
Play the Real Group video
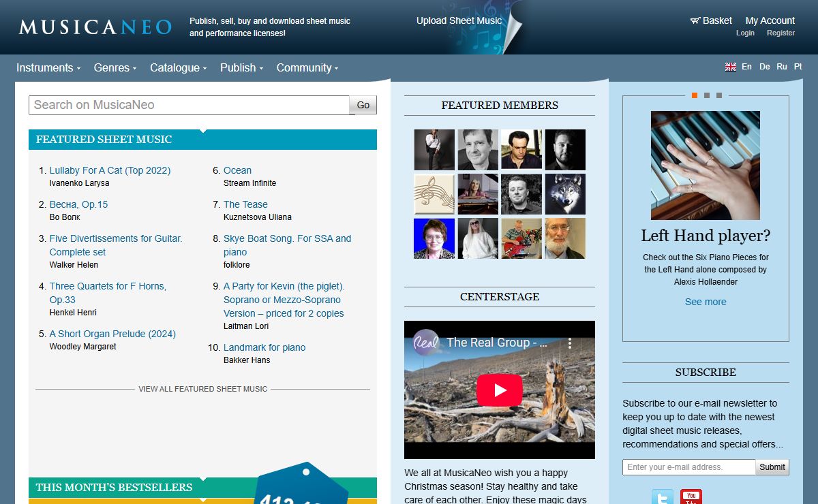[499, 390]
